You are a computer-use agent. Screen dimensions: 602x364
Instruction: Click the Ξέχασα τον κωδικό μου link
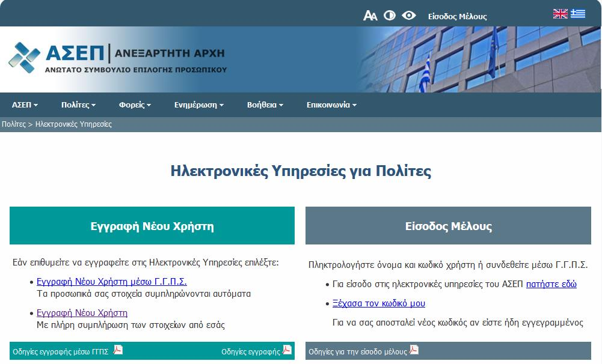point(378,303)
